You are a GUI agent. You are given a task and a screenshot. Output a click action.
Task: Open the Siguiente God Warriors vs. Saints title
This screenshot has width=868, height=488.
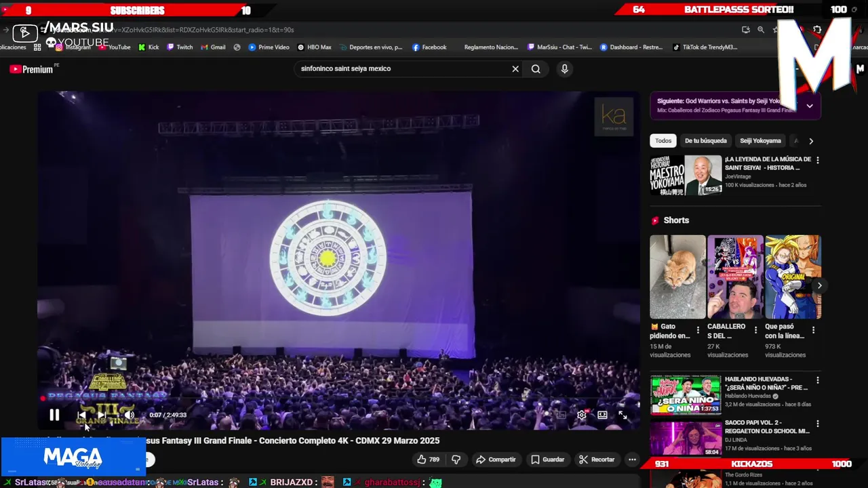(x=720, y=101)
